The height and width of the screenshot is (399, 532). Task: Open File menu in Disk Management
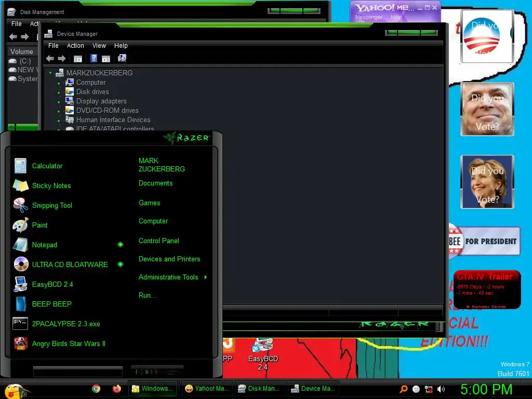[16, 24]
